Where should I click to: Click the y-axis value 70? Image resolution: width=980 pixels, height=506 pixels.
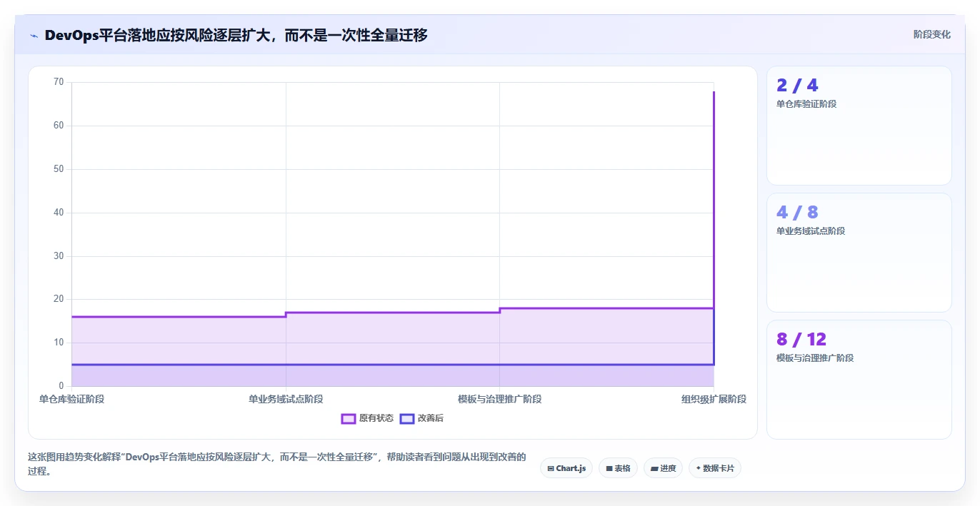point(59,82)
